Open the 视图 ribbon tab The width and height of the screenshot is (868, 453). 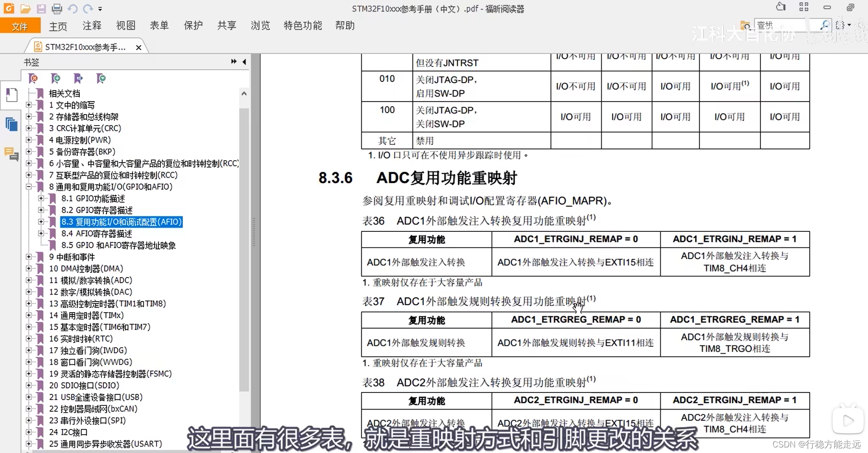click(x=126, y=25)
